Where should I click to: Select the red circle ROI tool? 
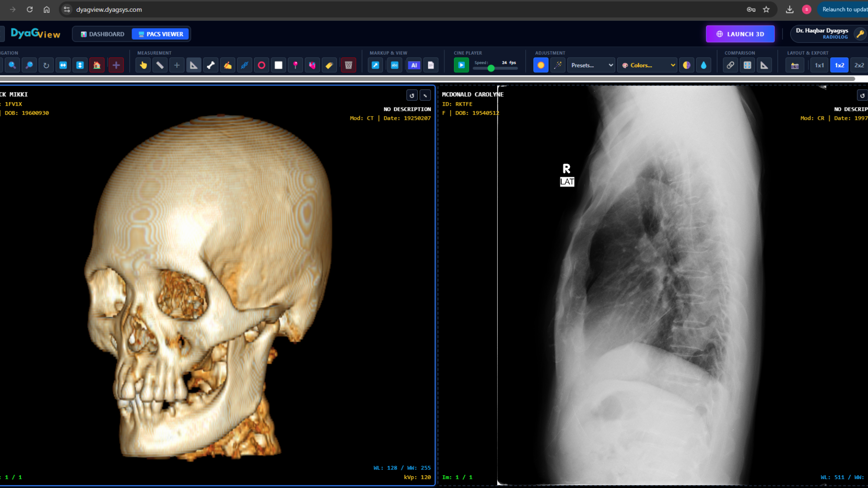pyautogui.click(x=262, y=65)
